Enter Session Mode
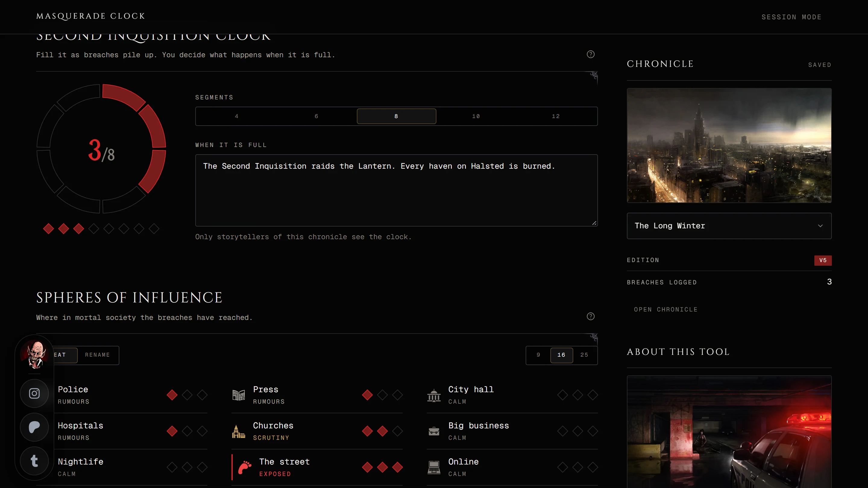The image size is (868, 488). coord(791,17)
